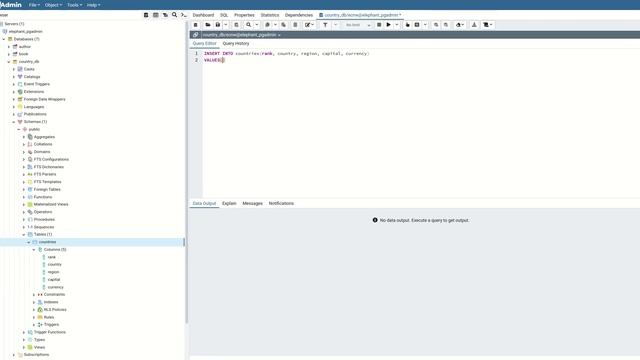Open the Tools menu
The height and width of the screenshot is (360, 640).
point(74,5)
